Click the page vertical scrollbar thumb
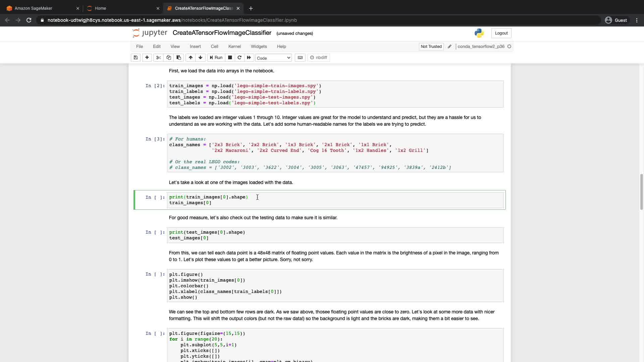This screenshot has width=644, height=362. [x=641, y=192]
